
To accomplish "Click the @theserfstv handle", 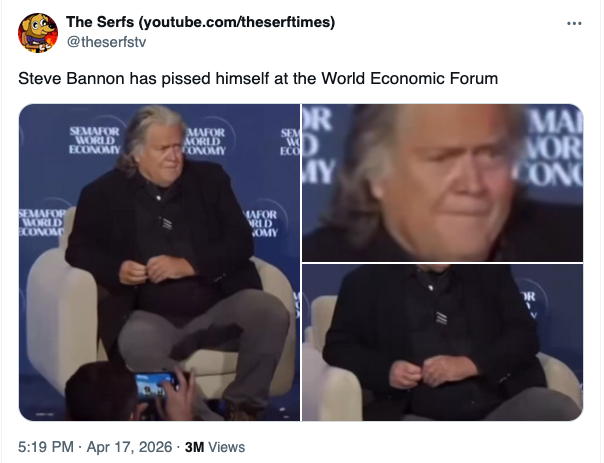I will [106, 42].
